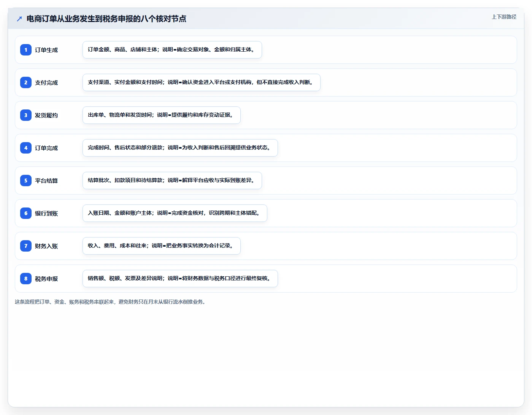The width and height of the screenshot is (532, 415).
Task: Click the step 5 number badge
Action: pyautogui.click(x=26, y=181)
